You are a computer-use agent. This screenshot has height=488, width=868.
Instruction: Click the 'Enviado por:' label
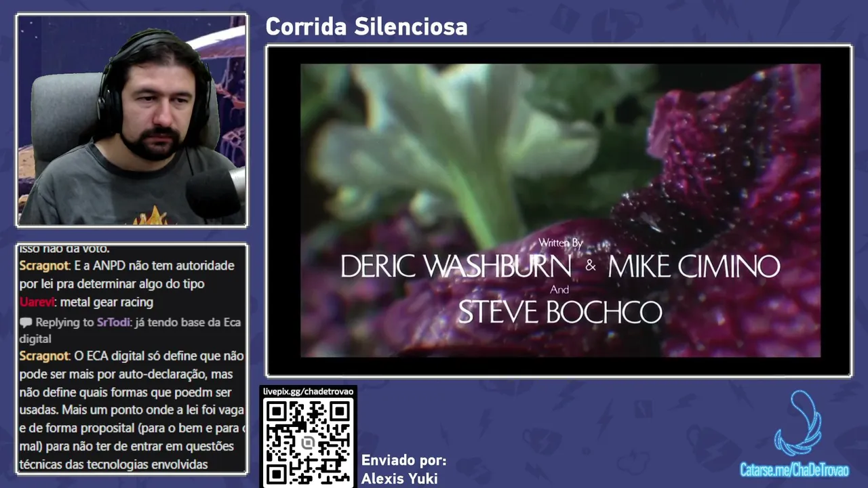click(x=403, y=461)
